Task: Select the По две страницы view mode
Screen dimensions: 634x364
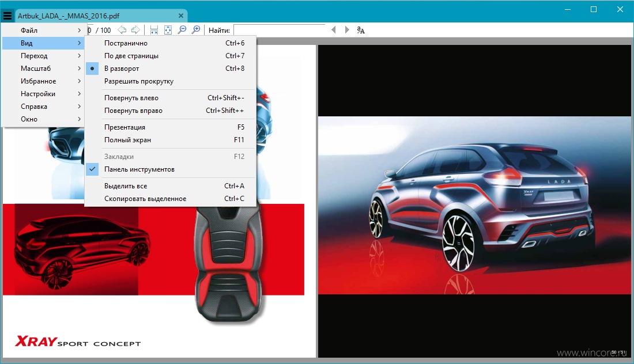Action: point(171,56)
